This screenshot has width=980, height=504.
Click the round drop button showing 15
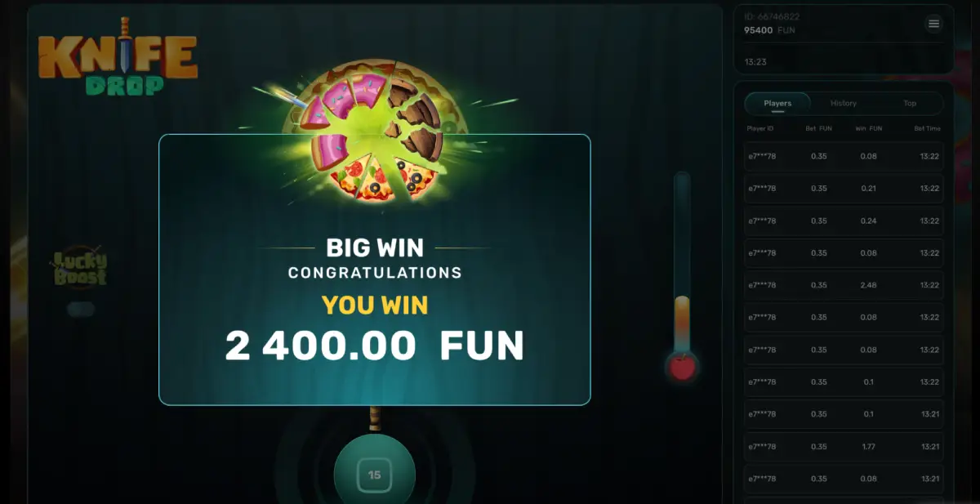tap(375, 474)
